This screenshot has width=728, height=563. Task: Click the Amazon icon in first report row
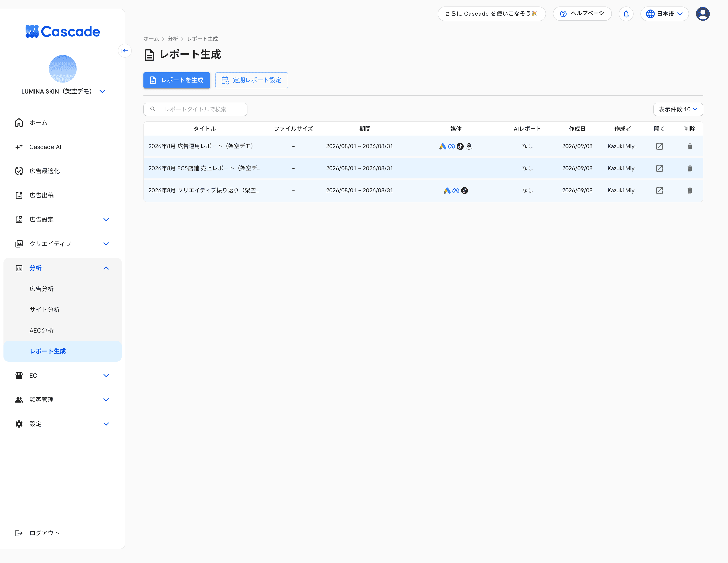pos(469,146)
